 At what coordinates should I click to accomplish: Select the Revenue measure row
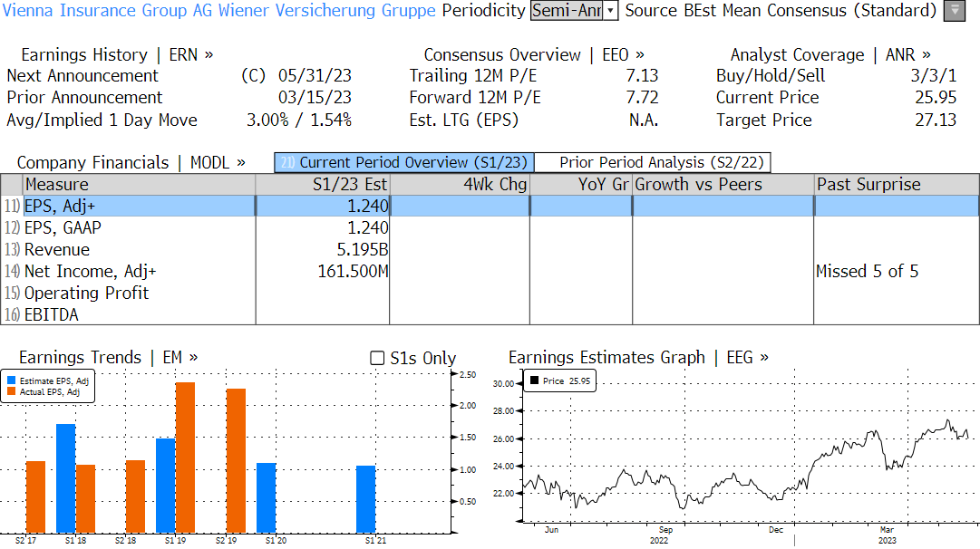pyautogui.click(x=490, y=250)
